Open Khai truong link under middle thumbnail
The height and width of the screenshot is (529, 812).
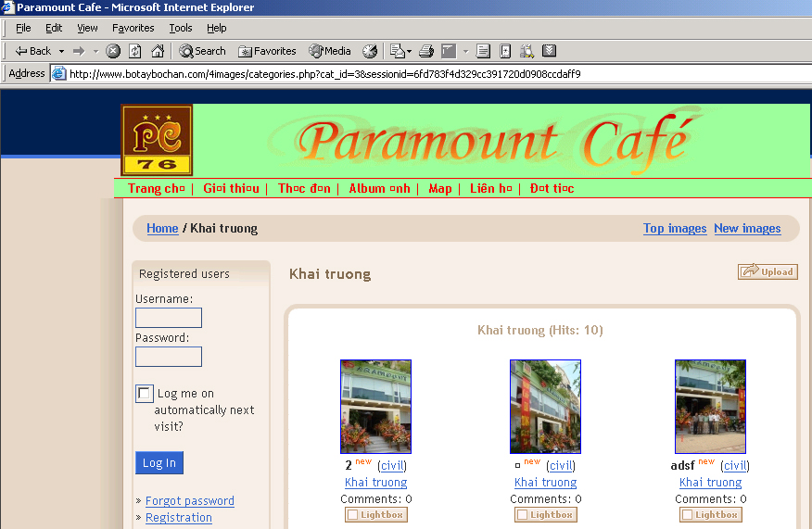coord(545,483)
